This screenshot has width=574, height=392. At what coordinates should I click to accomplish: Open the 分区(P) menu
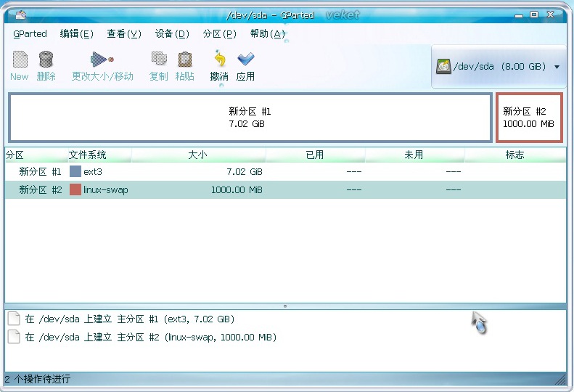pos(220,34)
